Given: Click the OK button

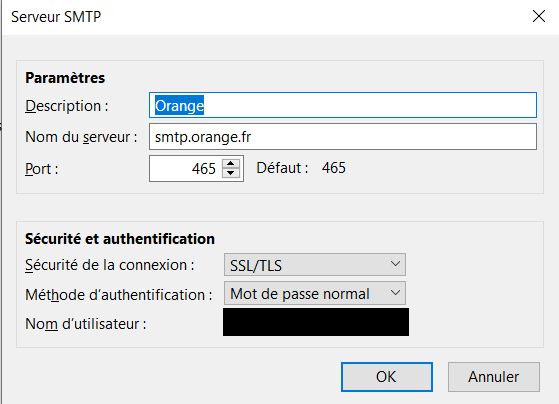Looking at the screenshot, I should (387, 377).
